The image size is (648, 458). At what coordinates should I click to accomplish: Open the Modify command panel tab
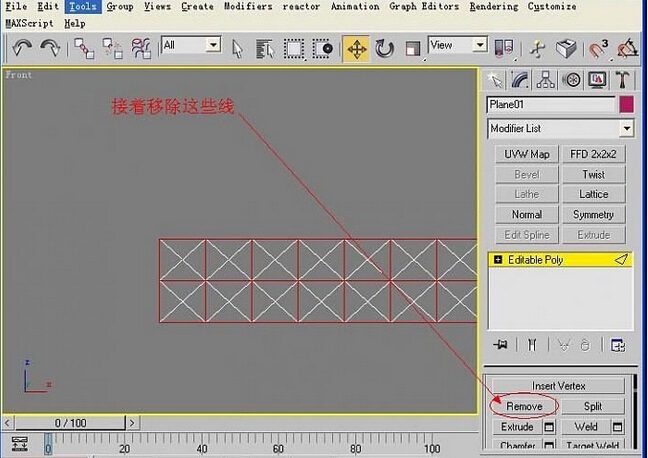519,80
